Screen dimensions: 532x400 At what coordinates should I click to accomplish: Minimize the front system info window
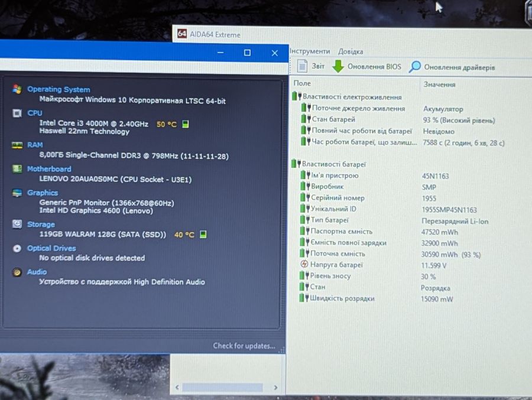pos(220,53)
